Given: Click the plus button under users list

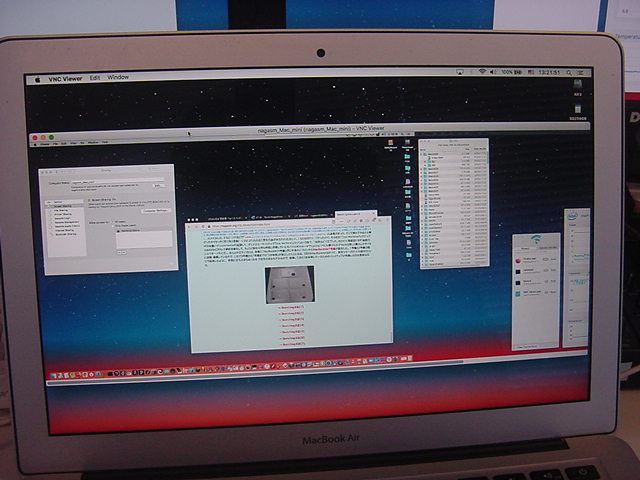Looking at the screenshot, I should (119, 252).
